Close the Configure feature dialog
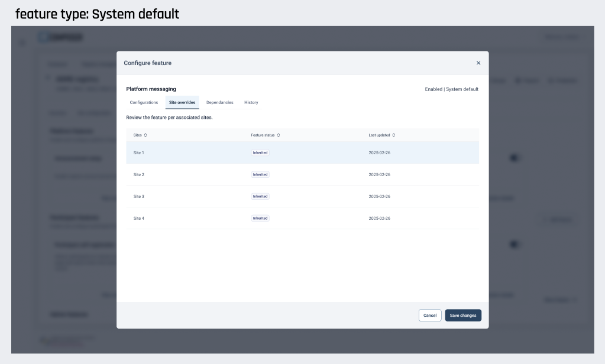 tap(478, 63)
